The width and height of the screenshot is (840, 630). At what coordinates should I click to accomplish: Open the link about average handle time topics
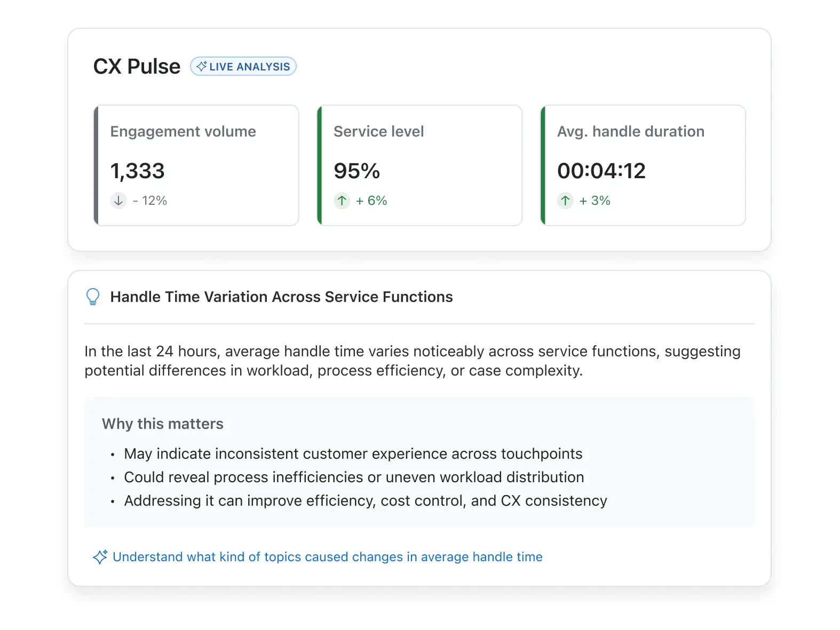(x=327, y=557)
